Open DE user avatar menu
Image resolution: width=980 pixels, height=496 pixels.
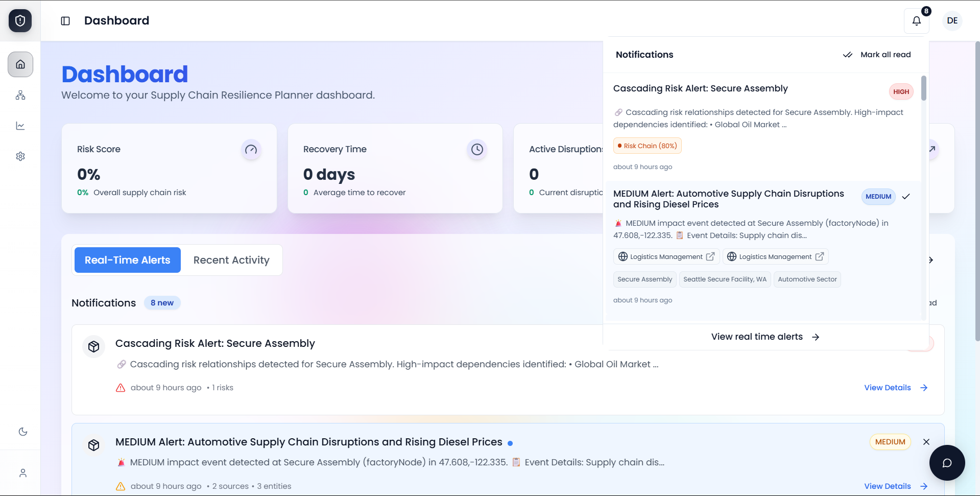(x=952, y=21)
